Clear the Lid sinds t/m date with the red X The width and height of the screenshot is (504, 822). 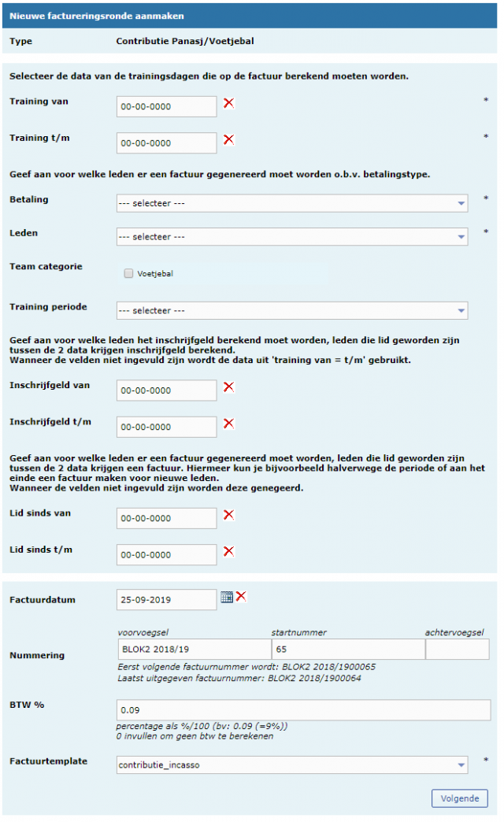[229, 551]
